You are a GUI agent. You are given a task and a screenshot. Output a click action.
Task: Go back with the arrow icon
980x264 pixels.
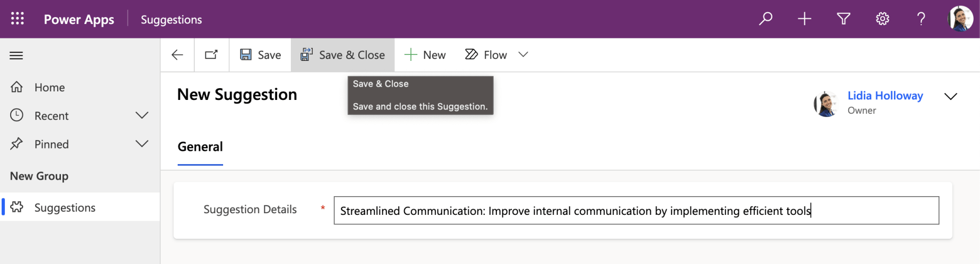(x=177, y=55)
